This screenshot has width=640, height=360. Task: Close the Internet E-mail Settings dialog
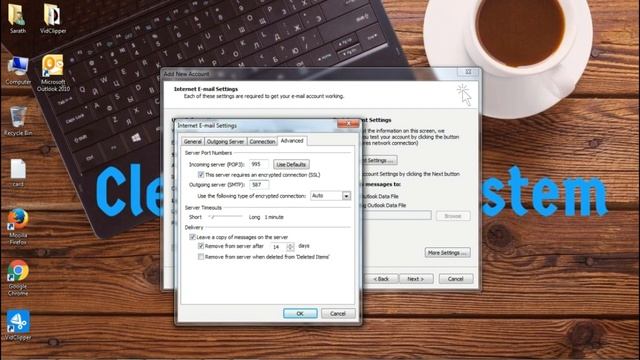348,124
